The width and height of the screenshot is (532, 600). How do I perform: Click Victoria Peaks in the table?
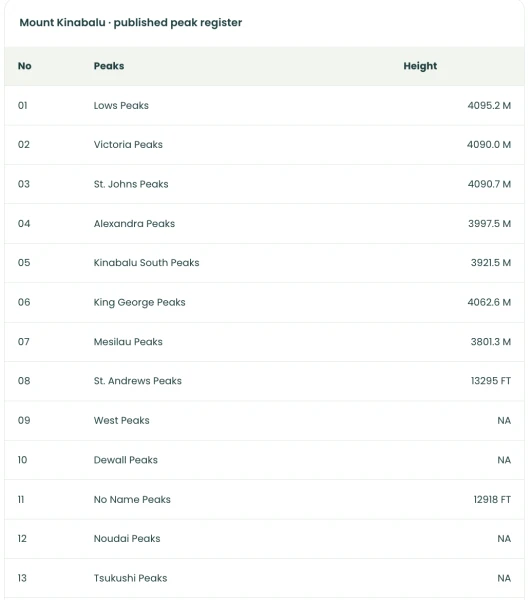point(128,144)
